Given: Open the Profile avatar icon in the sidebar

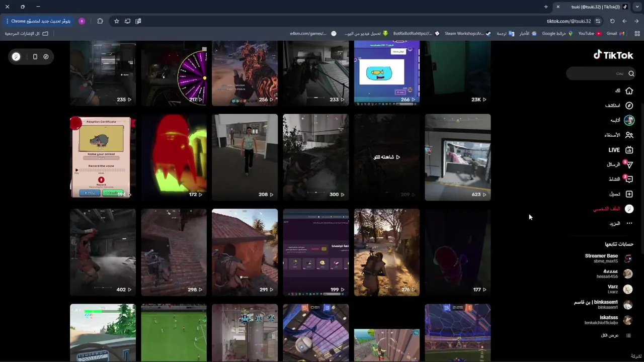Looking at the screenshot, I should point(629,209).
